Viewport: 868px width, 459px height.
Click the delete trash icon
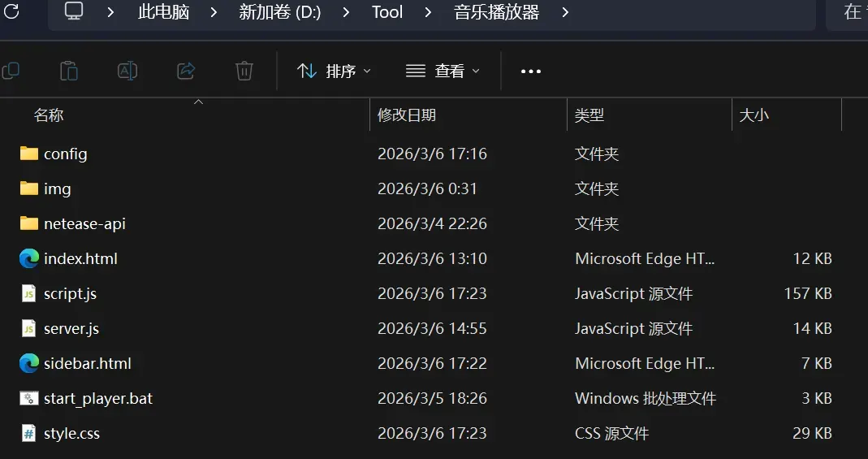pyautogui.click(x=244, y=71)
